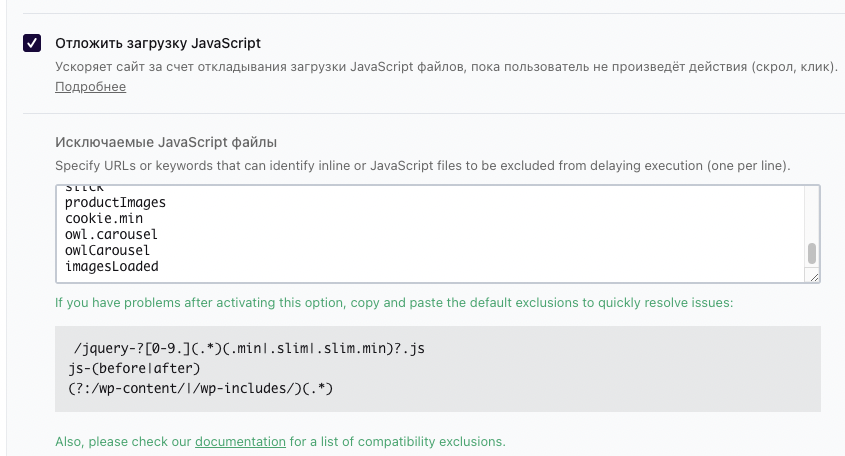The image size is (845, 456).
Task: Place cursor on the imagesLoaded line
Action: pyautogui.click(x=111, y=267)
